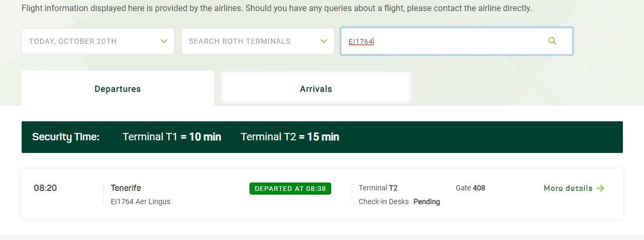Click the Terminal T2 label in the flight row

[378, 188]
